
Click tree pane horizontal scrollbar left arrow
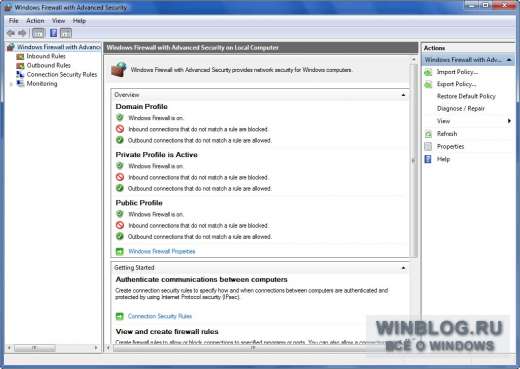(x=9, y=348)
